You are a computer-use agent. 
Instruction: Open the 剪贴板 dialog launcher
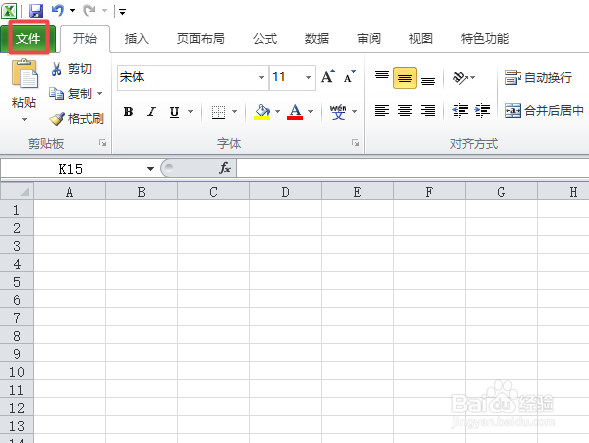coord(103,143)
